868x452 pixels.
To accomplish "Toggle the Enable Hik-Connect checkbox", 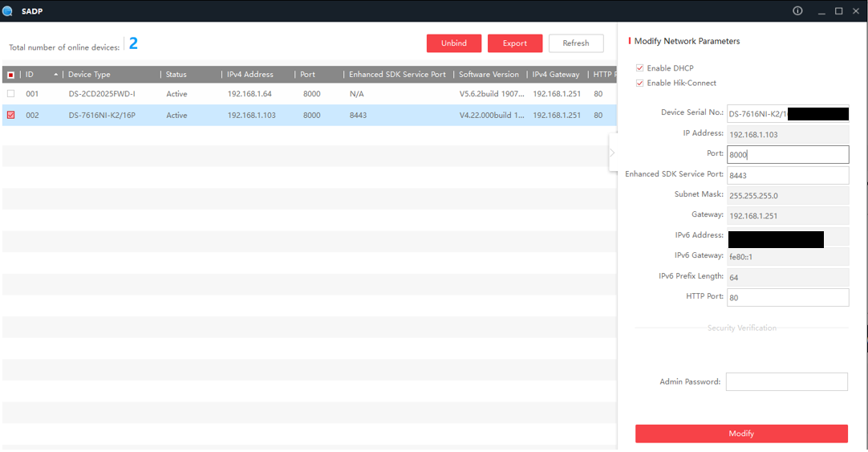I will coord(639,83).
